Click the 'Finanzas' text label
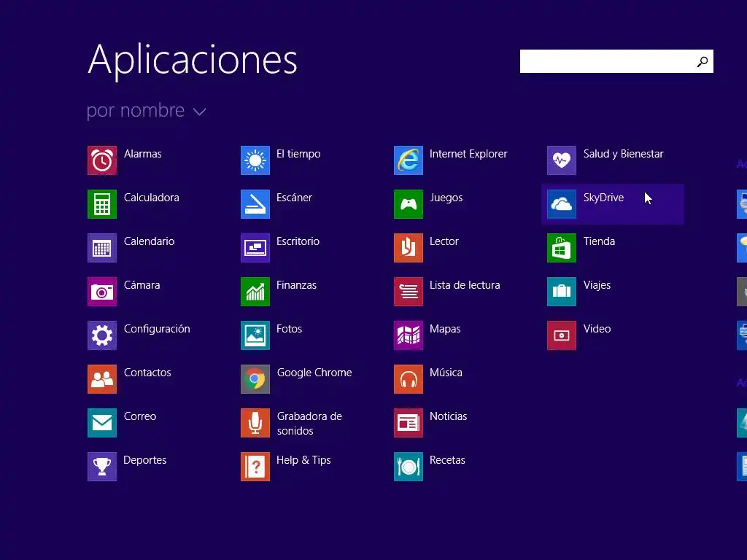The width and height of the screenshot is (747, 560). (x=296, y=285)
